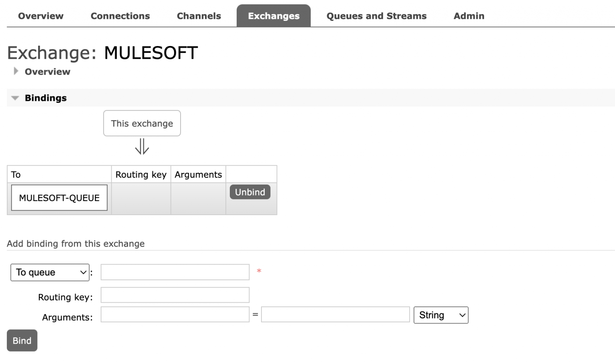Unbind MULESOFT-QUEUE from the exchange
Viewport: 615px width, 364px height.
249,192
